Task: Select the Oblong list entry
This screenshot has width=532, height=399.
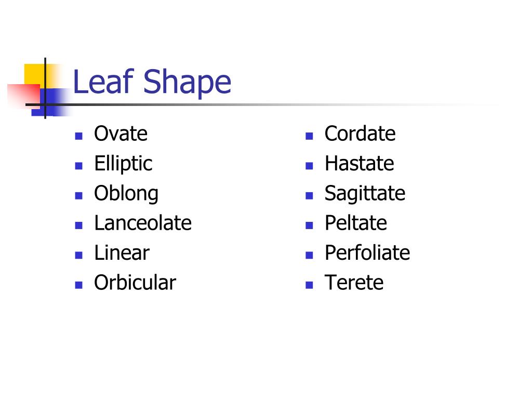Action: pyautogui.click(x=126, y=194)
